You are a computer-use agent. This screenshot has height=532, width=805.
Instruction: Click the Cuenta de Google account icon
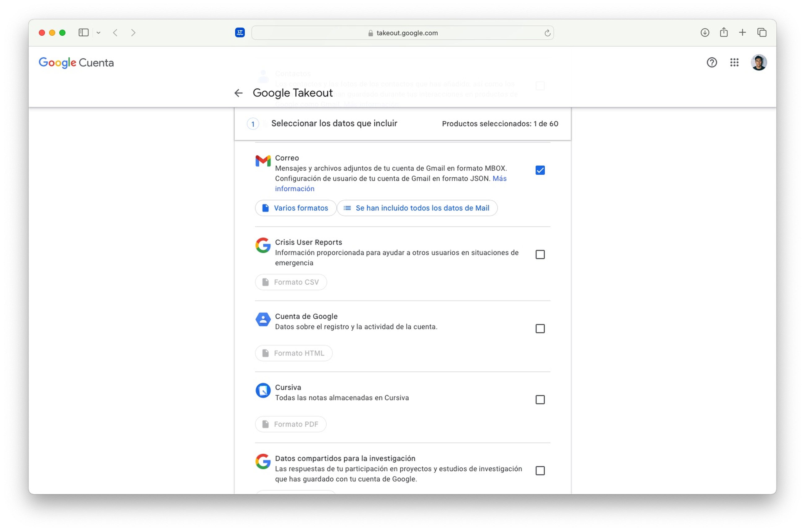pyautogui.click(x=263, y=319)
